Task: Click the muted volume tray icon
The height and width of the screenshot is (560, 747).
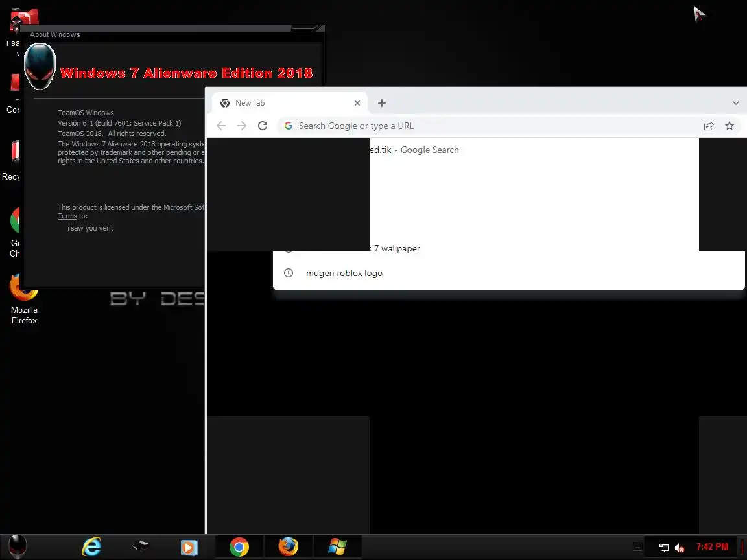Action: (680, 548)
